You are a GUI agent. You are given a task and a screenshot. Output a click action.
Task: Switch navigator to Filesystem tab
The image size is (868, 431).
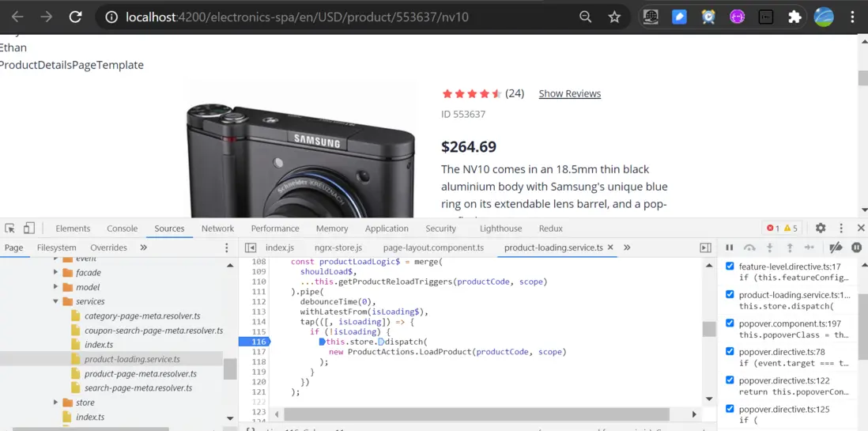[x=56, y=248]
